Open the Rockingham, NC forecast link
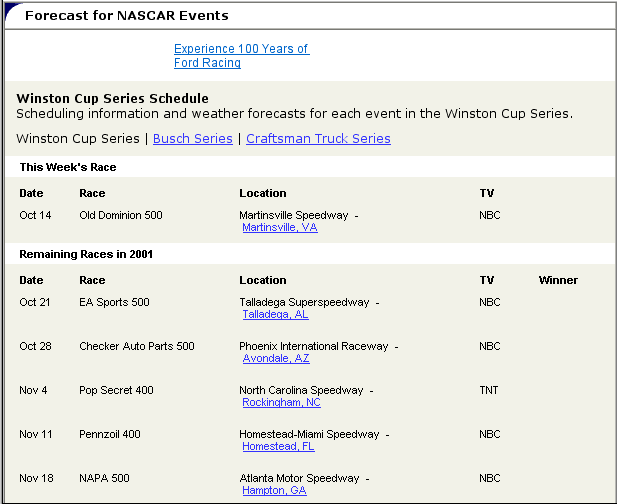 point(281,402)
